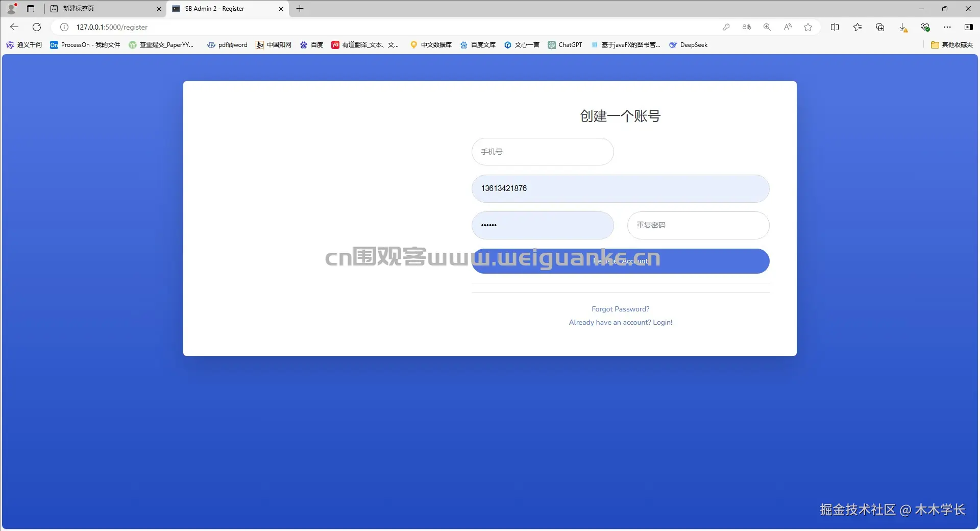Switch to the 新建标签页 tab
This screenshot has height=531, width=980.
point(106,9)
